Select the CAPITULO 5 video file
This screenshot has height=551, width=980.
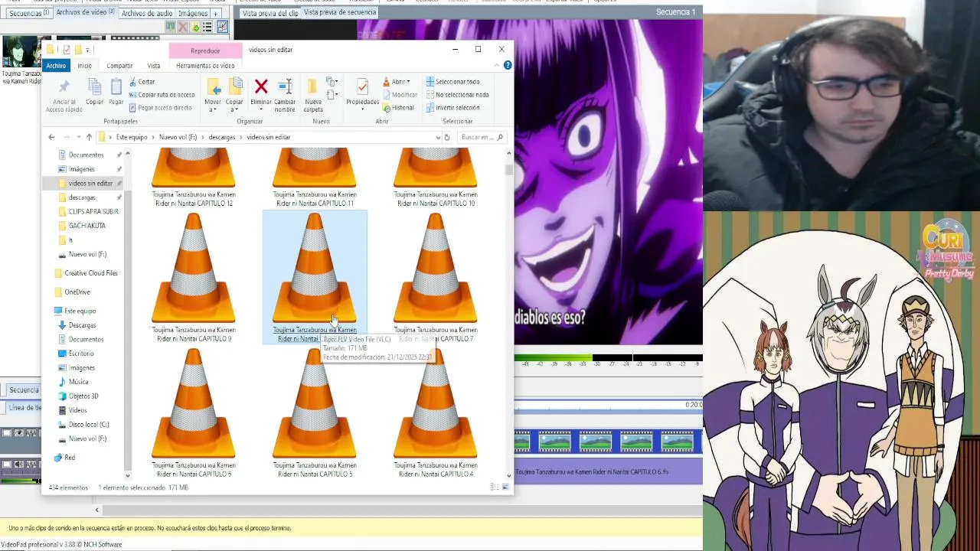315,413
